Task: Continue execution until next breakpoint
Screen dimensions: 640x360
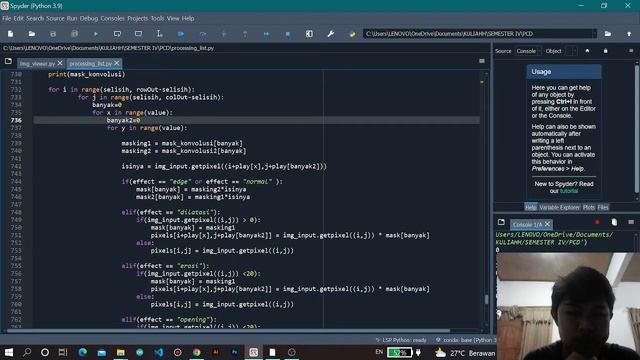Action: (266, 34)
